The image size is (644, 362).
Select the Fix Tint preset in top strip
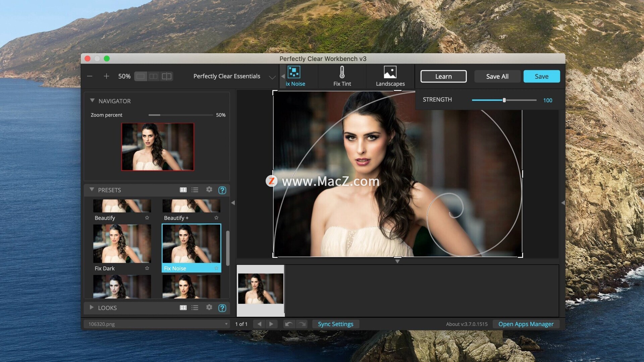342,76
